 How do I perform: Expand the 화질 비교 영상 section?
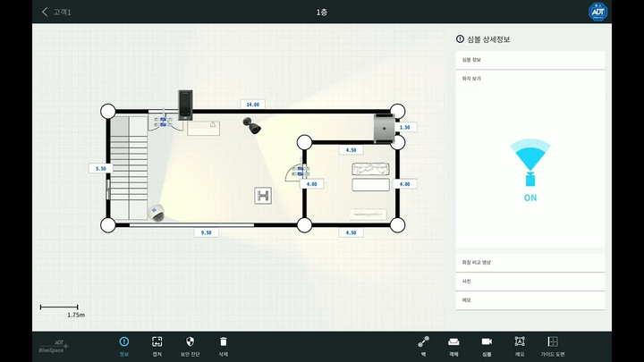(530, 262)
